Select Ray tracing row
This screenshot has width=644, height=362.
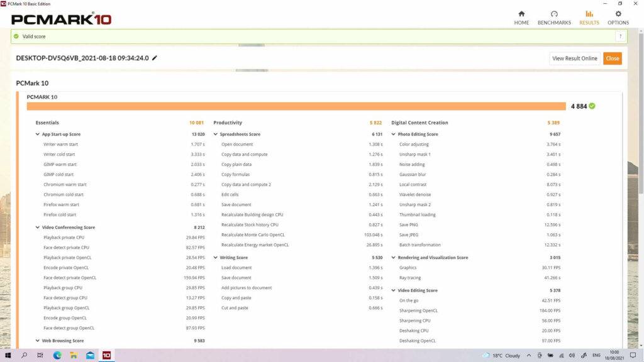[x=480, y=278]
